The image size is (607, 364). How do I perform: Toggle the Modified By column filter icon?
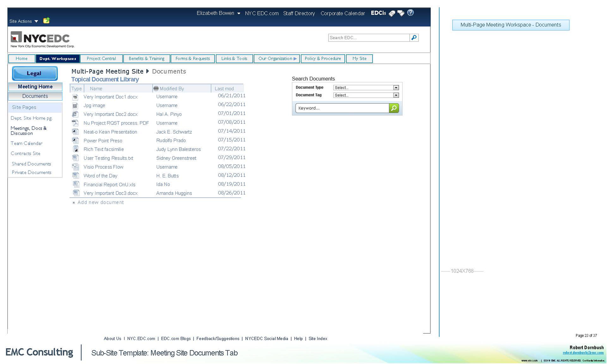click(x=156, y=88)
